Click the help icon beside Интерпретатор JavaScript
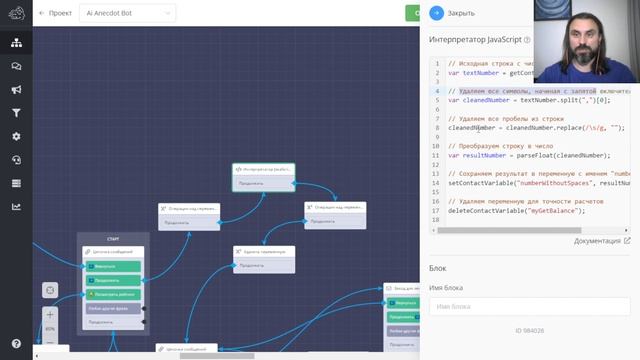 point(527,40)
